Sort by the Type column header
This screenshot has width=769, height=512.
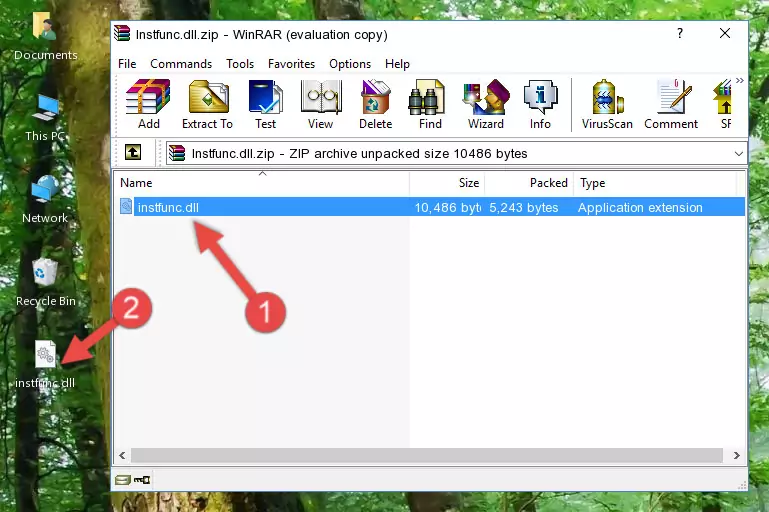coord(655,183)
